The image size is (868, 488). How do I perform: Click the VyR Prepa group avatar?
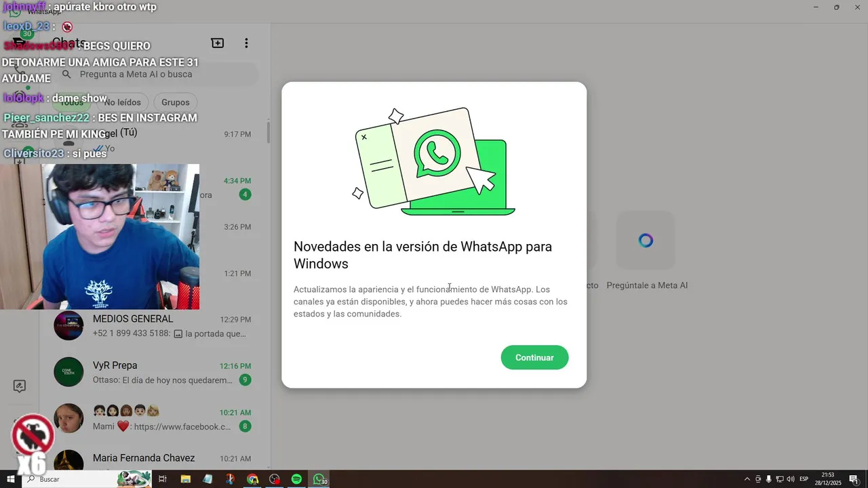[x=68, y=372]
